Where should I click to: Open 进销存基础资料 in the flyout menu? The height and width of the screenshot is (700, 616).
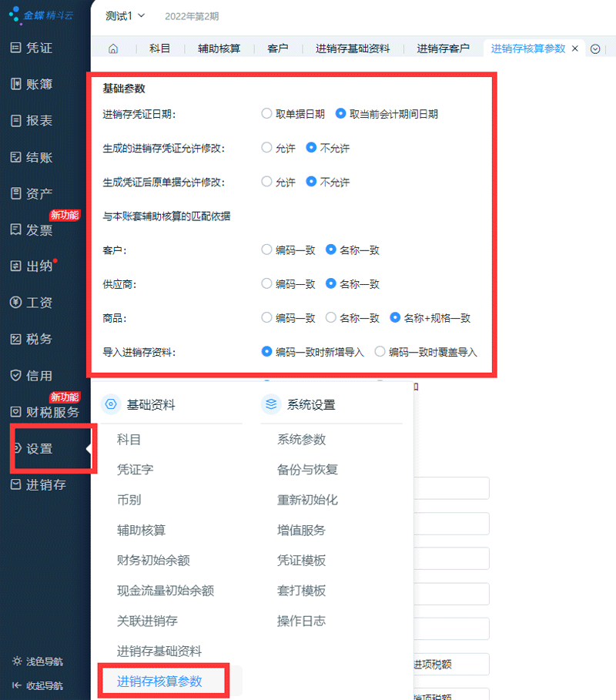[159, 651]
